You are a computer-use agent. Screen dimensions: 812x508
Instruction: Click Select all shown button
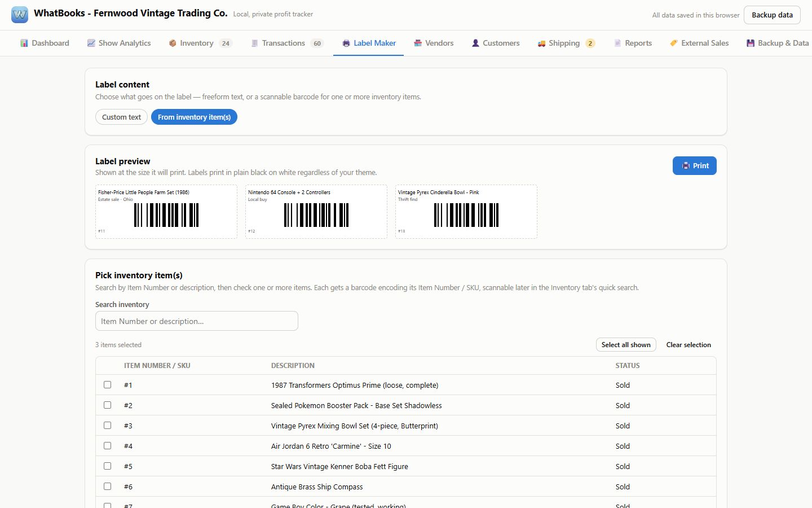626,344
